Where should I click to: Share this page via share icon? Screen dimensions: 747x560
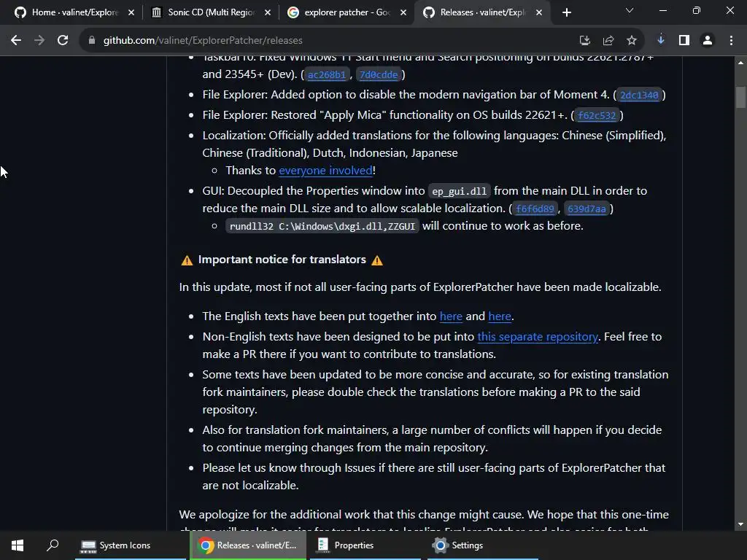608,41
